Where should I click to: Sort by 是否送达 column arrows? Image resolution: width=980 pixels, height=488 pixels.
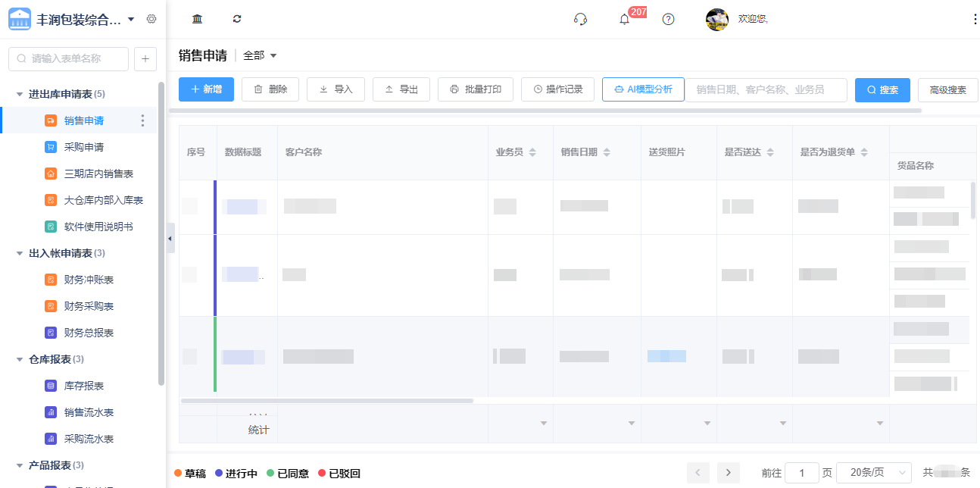[x=770, y=152]
